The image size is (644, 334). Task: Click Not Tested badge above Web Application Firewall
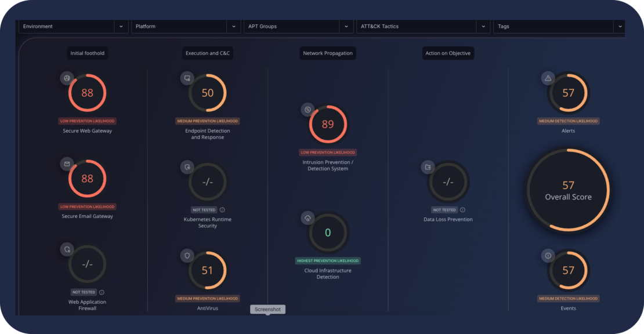84,292
